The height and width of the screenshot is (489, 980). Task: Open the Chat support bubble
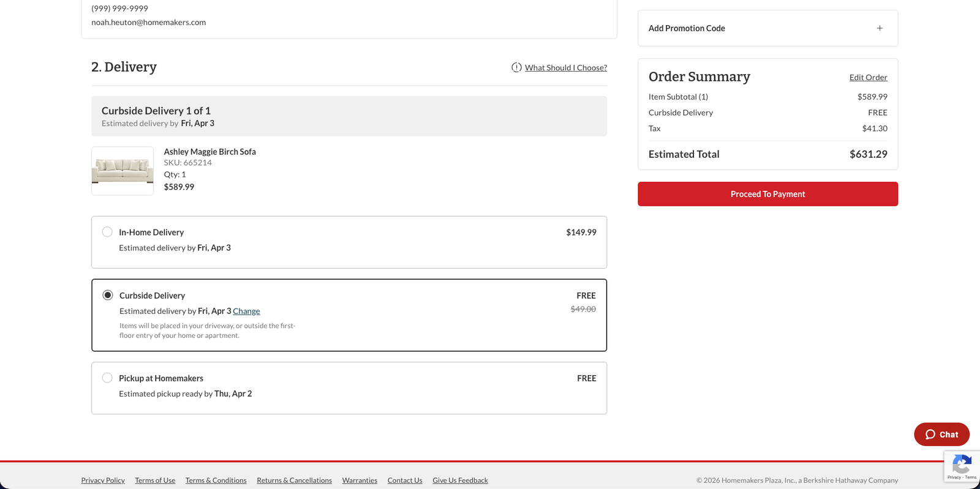[941, 435]
